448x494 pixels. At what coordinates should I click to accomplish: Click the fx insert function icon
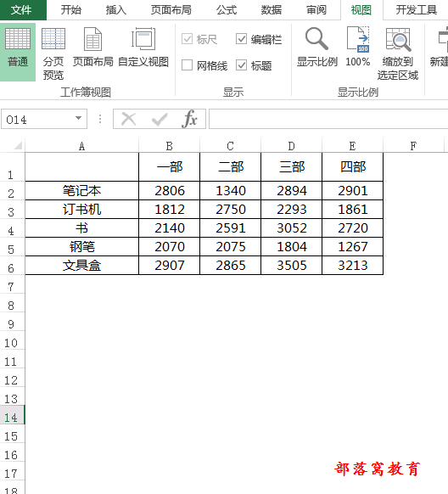point(189,119)
